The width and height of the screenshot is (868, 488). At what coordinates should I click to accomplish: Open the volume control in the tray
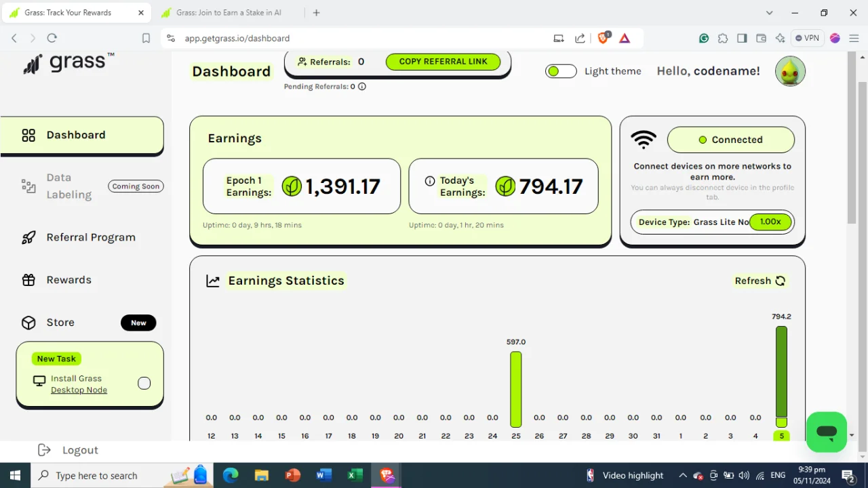click(x=744, y=476)
